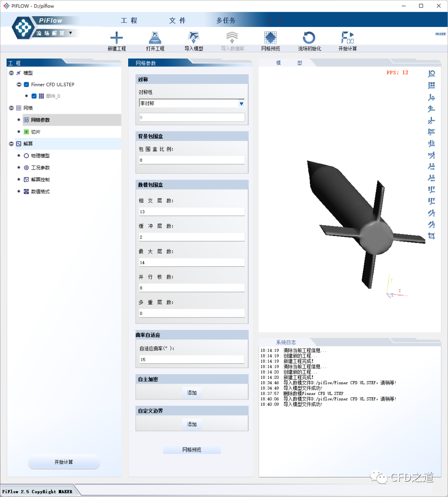Click the 解算控制 icon in tree
448x497 pixels.
pyautogui.click(x=26, y=179)
